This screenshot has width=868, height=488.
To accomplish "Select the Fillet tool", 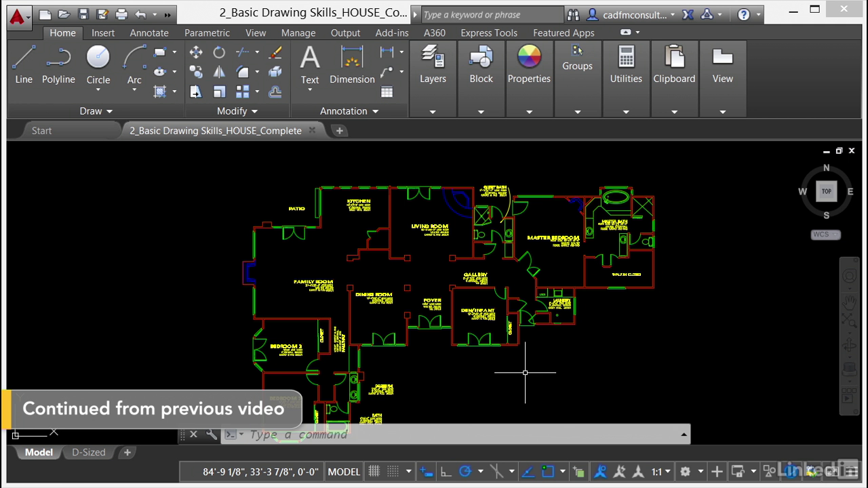I will pyautogui.click(x=242, y=72).
